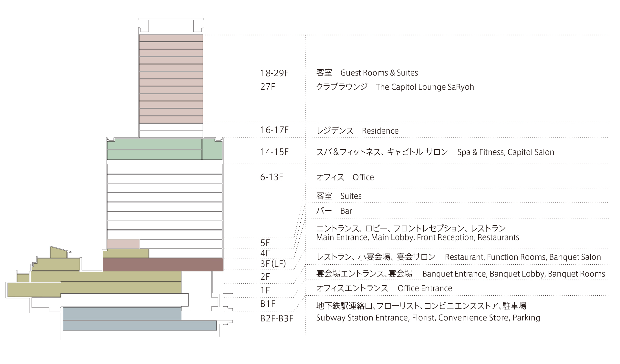Click the Office label for 6-13F
The width and height of the screenshot is (620, 364).
click(x=363, y=177)
